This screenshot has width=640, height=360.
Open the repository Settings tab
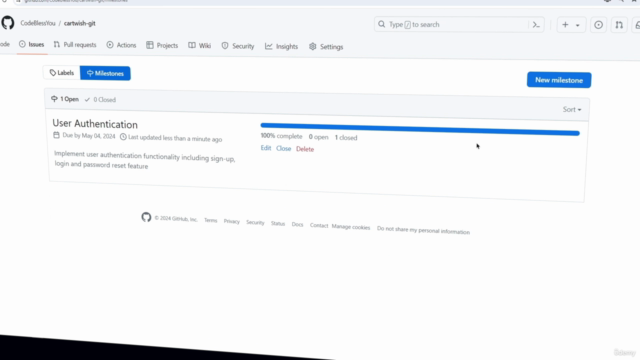coord(326,47)
